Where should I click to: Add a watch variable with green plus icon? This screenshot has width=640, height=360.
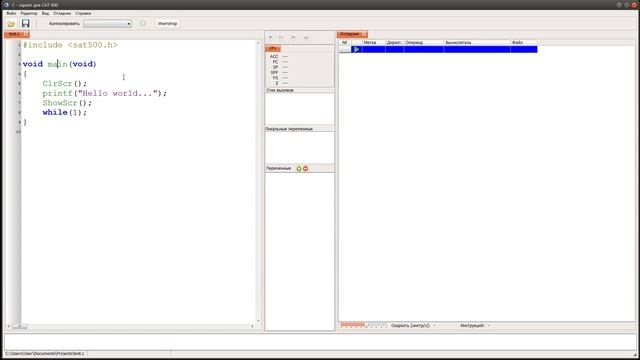click(x=299, y=169)
